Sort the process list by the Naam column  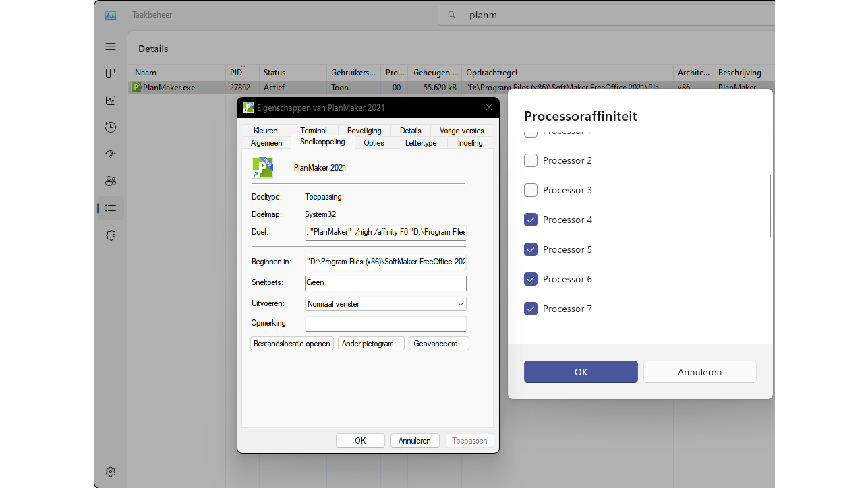pos(177,73)
